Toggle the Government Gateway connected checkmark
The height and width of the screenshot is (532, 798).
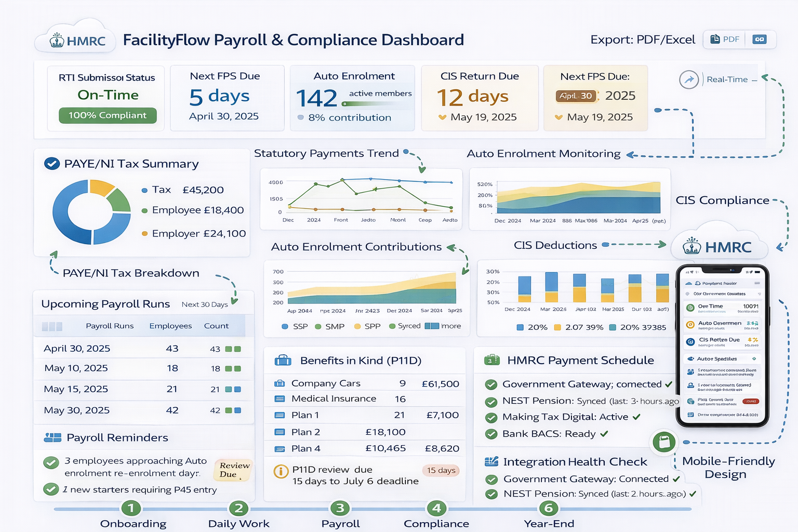point(490,384)
